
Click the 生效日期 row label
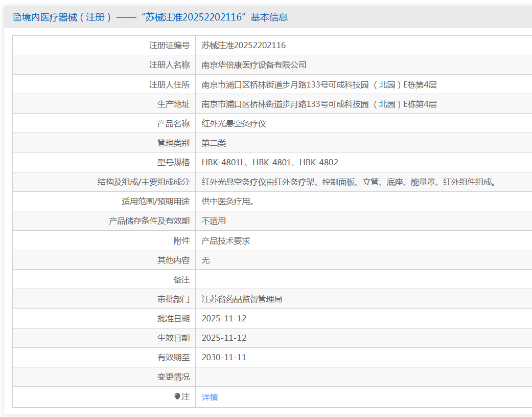coord(173,338)
